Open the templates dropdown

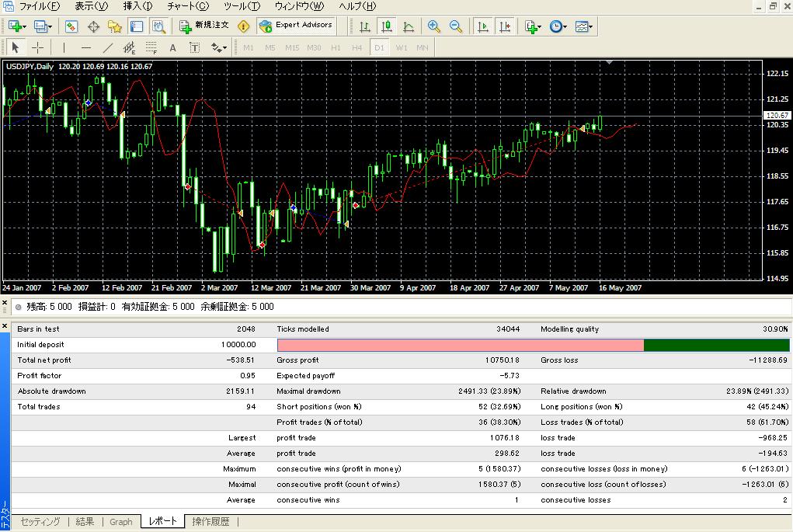[x=584, y=26]
